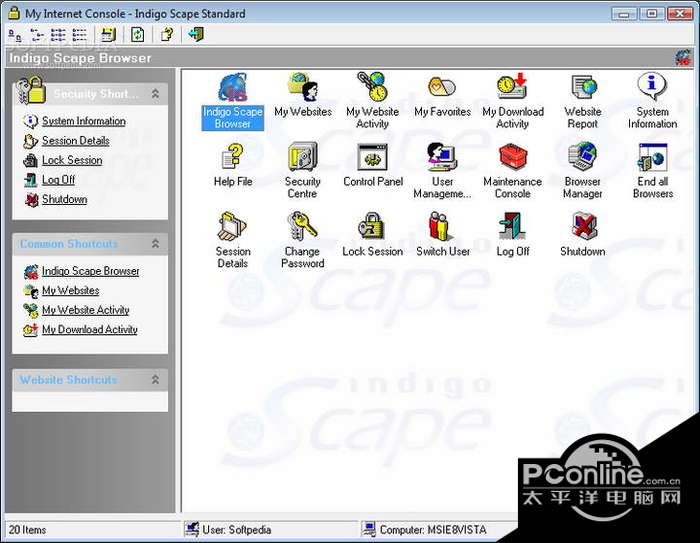
Task: Click Log Off link in sidebar
Action: coord(58,180)
